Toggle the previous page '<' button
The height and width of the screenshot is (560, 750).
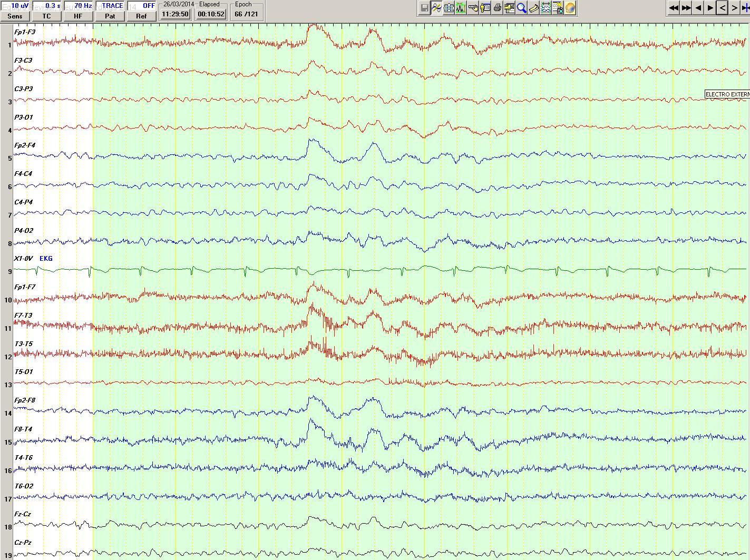[x=722, y=8]
